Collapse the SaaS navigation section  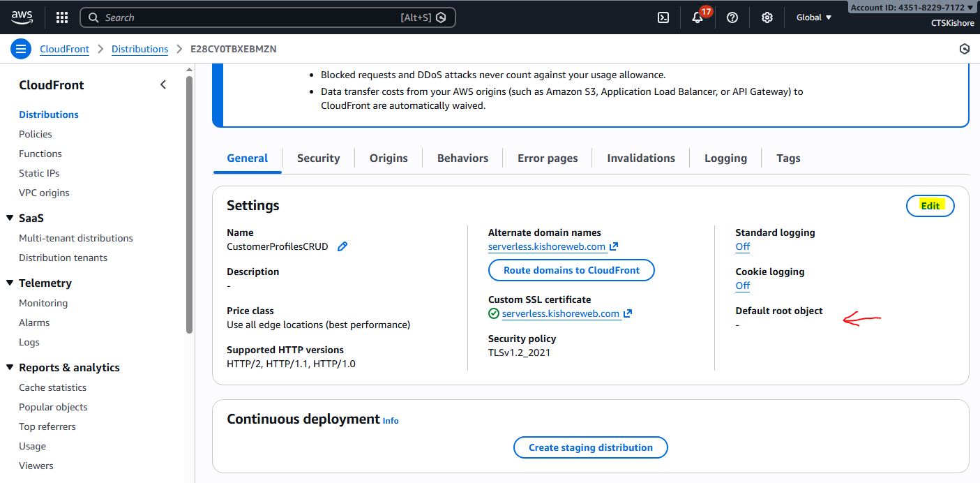pos(10,218)
